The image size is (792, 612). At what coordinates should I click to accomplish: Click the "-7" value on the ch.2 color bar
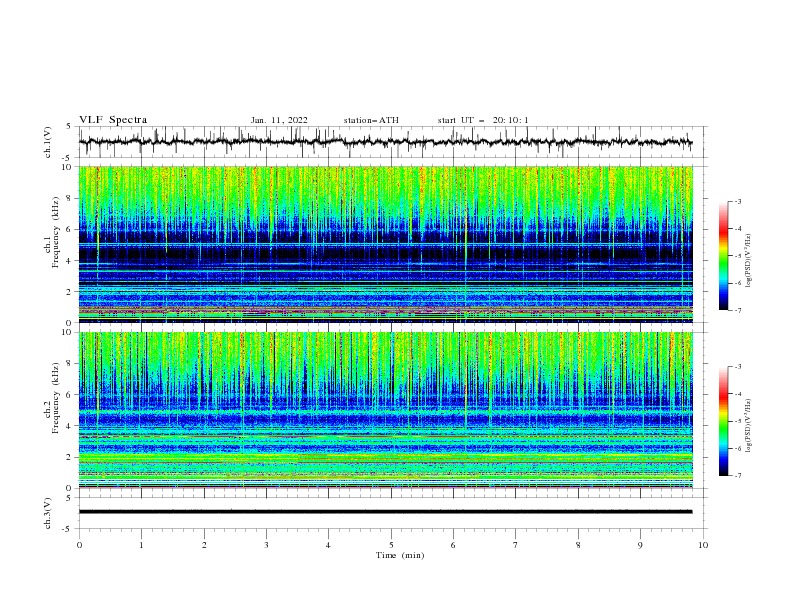click(x=738, y=476)
